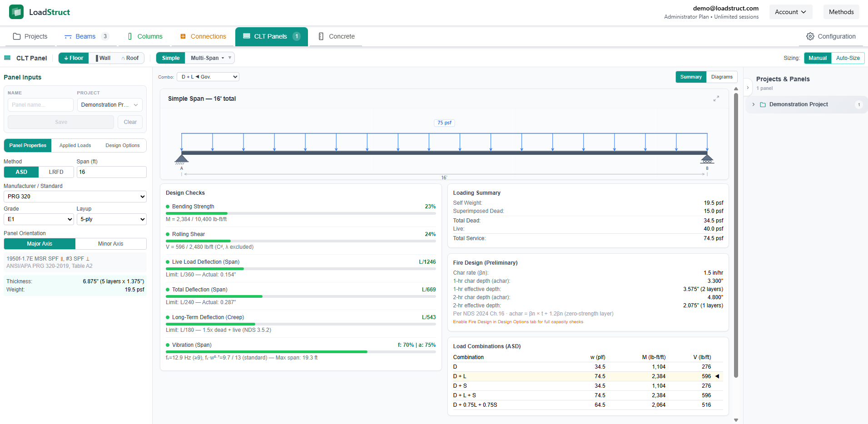The height and width of the screenshot is (424, 868).
Task: Click the Span (ft) input field
Action: [111, 172]
